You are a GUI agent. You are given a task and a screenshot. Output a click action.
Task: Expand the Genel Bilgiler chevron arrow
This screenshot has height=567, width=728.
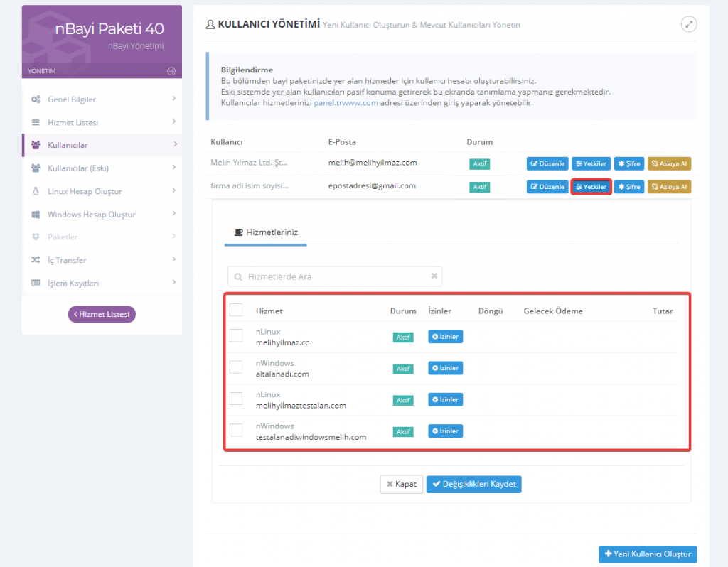click(x=173, y=99)
